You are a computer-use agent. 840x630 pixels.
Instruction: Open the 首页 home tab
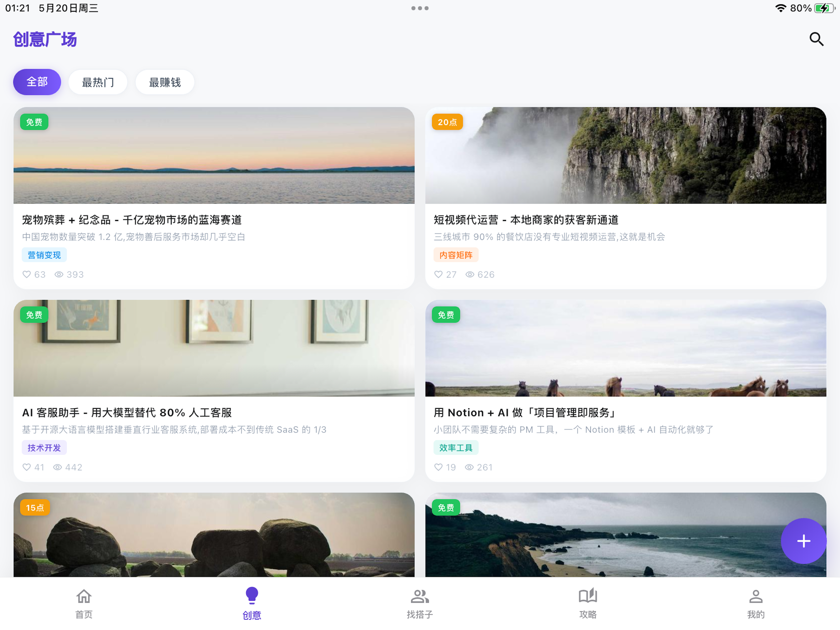click(x=84, y=604)
